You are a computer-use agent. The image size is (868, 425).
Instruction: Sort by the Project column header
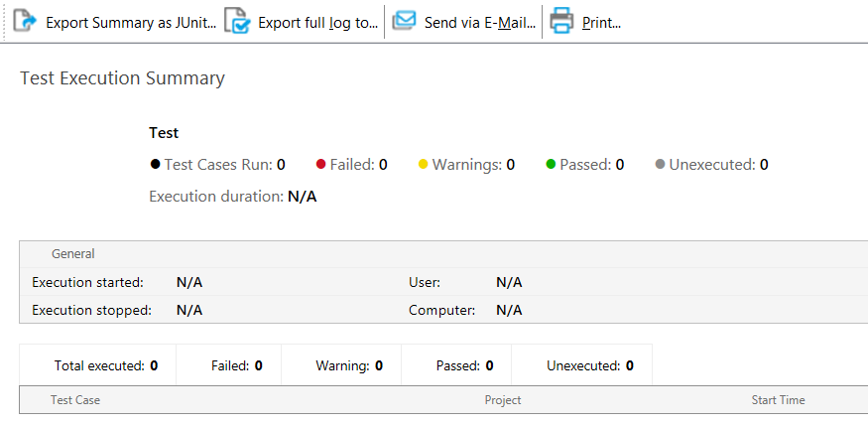pos(503,400)
